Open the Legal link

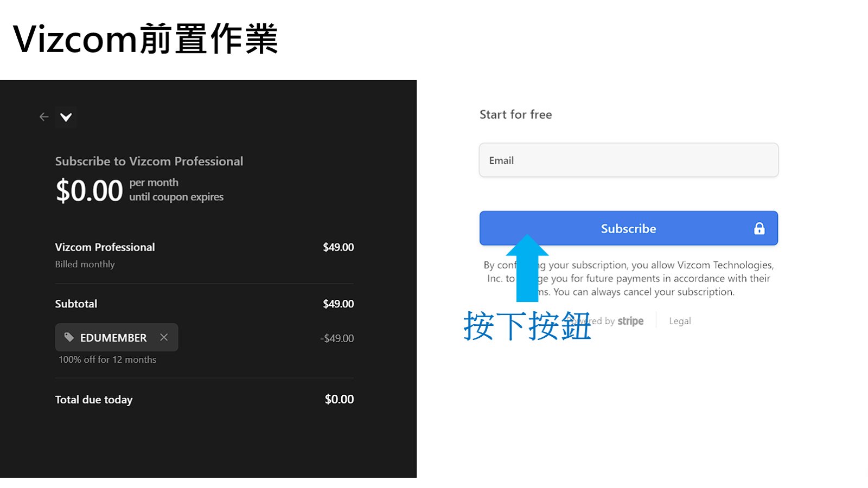pos(680,321)
